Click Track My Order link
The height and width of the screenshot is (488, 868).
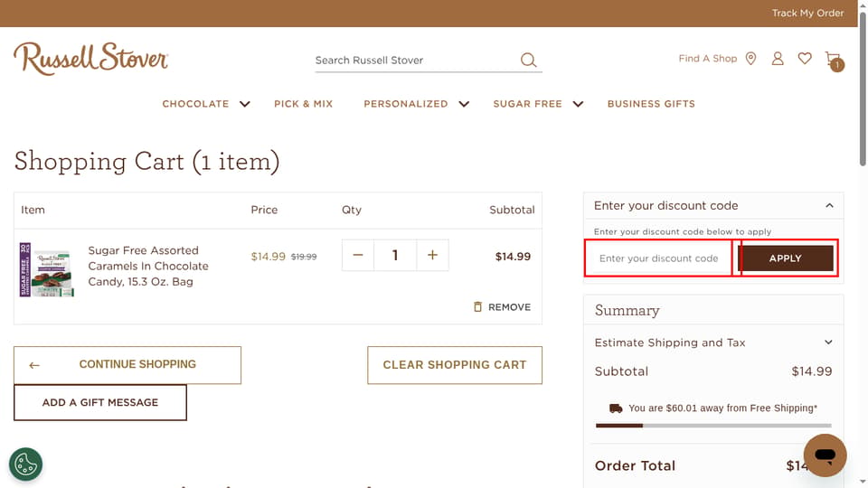807,13
